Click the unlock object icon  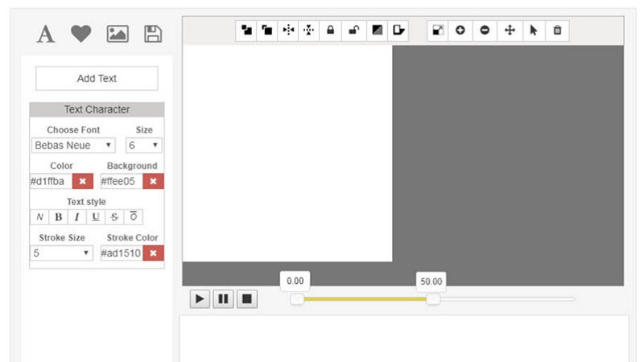pos(353,31)
